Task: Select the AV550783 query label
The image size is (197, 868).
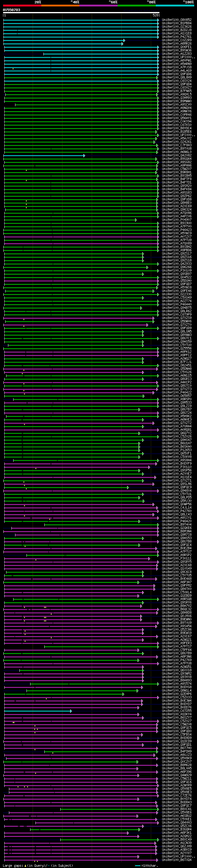Action: (11, 10)
